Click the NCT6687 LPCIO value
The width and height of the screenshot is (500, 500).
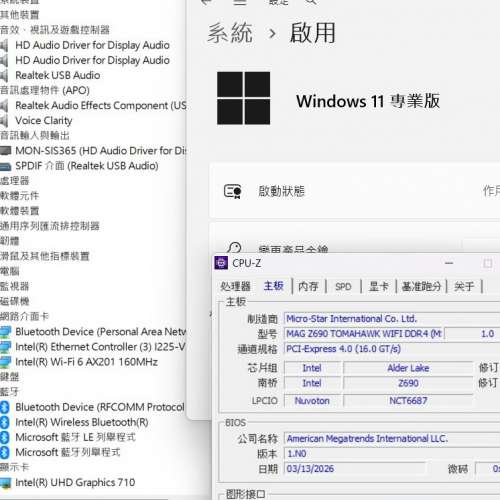(408, 401)
